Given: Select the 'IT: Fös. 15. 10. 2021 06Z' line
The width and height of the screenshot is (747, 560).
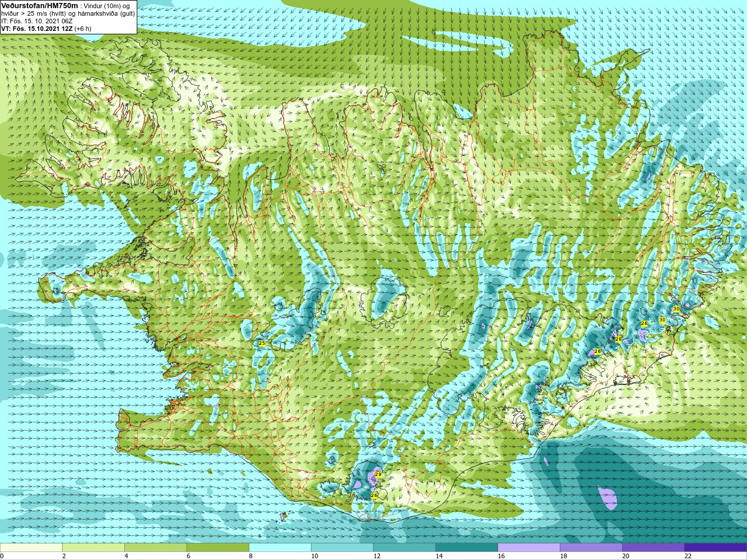Looking at the screenshot, I should [x=37, y=21].
